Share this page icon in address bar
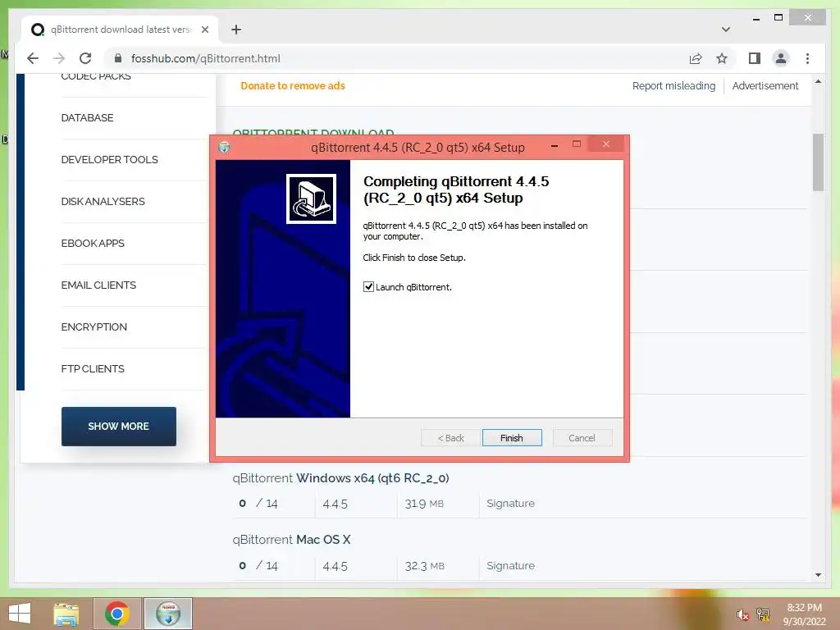This screenshot has height=630, width=840. [x=696, y=58]
